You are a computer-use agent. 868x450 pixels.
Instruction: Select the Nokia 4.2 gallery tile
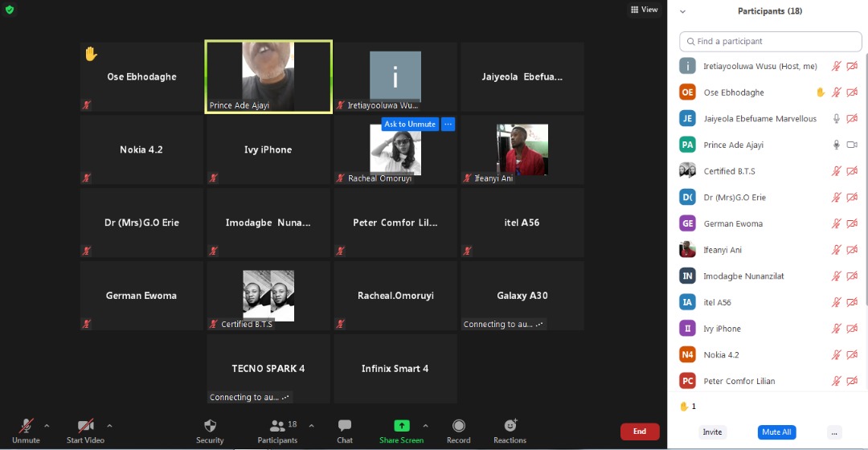[141, 149]
